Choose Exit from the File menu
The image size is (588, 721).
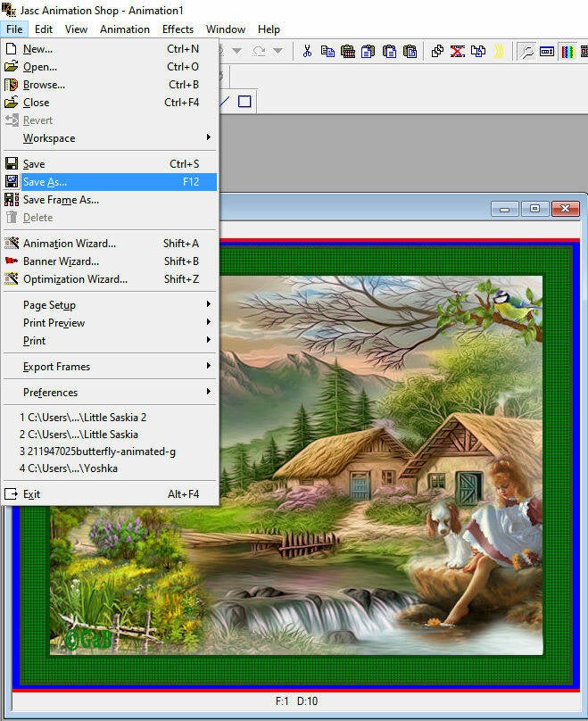[110, 493]
